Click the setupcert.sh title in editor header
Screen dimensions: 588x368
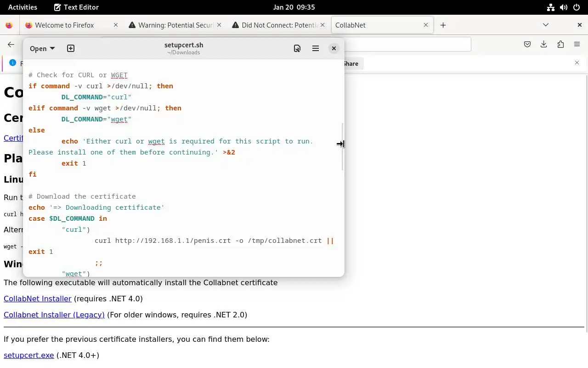[x=184, y=45]
